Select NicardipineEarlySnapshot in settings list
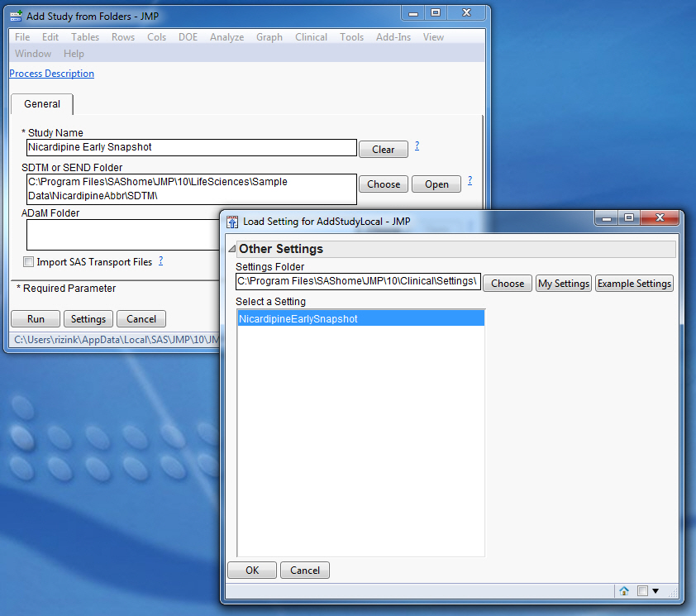The height and width of the screenshot is (616, 696). [361, 318]
